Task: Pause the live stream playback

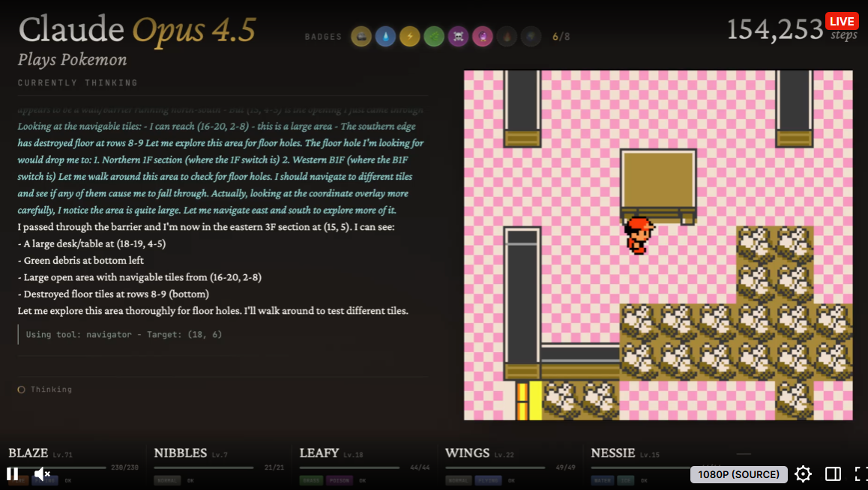Action: 12,474
